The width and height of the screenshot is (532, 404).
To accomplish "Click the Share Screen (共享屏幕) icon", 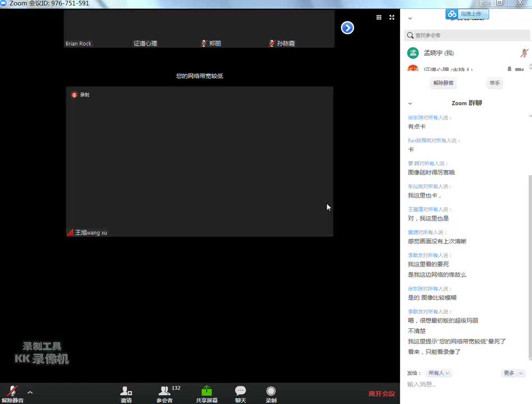I will (x=207, y=394).
